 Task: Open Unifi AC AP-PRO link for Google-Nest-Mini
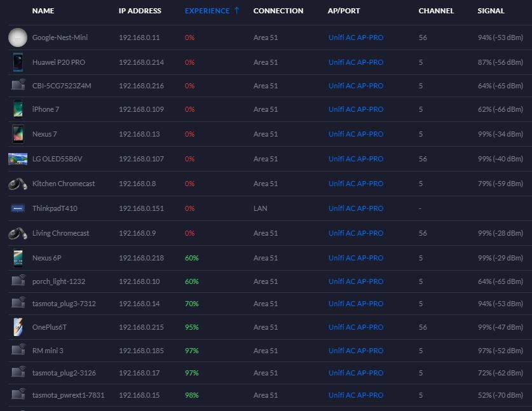pyautogui.click(x=355, y=37)
